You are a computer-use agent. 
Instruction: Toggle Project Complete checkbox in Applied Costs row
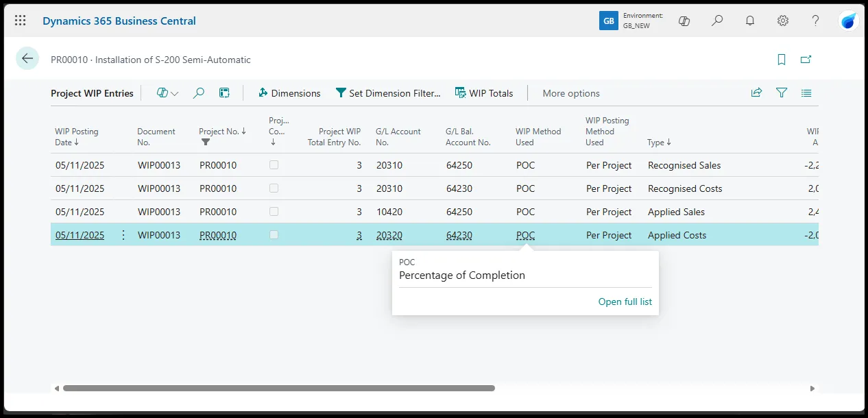click(x=274, y=235)
